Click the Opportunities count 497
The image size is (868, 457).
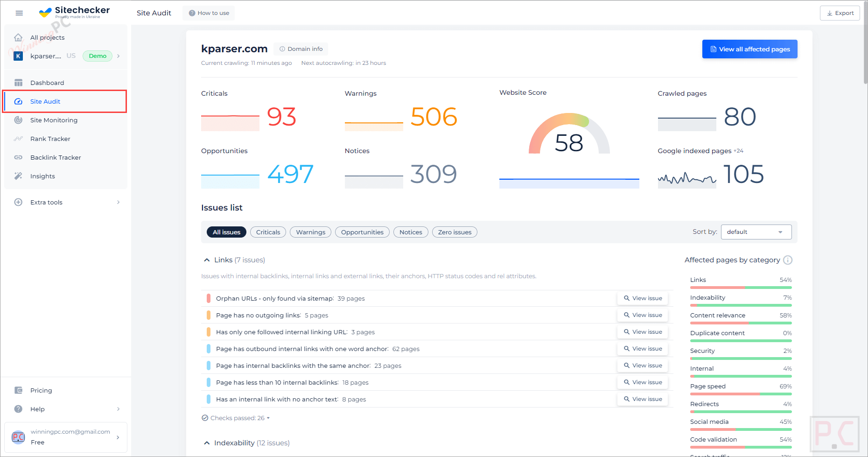pyautogui.click(x=290, y=174)
